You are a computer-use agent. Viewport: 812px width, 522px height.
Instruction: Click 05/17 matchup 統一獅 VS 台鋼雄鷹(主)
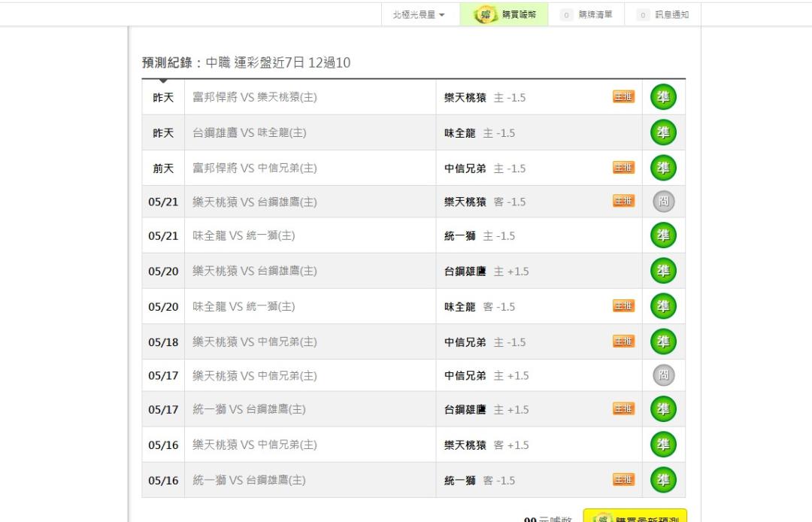tap(249, 409)
